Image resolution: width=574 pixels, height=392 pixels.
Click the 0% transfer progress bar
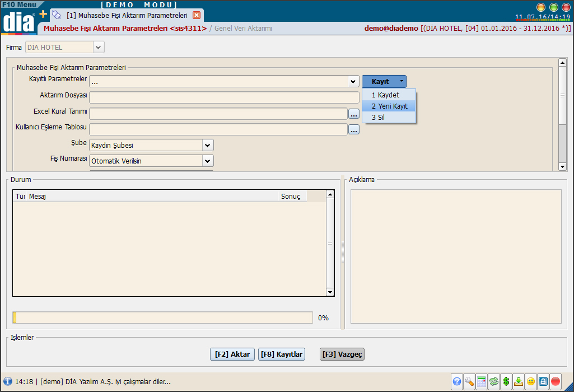click(162, 318)
